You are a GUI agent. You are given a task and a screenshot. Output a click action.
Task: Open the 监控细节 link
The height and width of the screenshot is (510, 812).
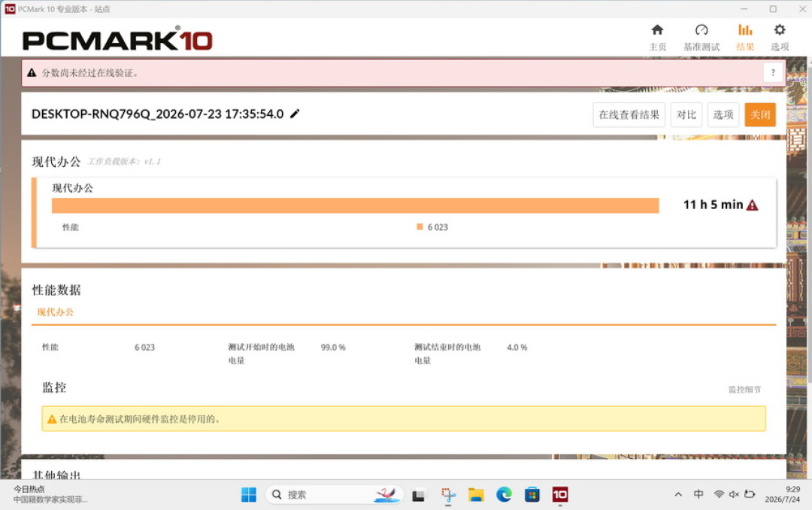click(744, 389)
